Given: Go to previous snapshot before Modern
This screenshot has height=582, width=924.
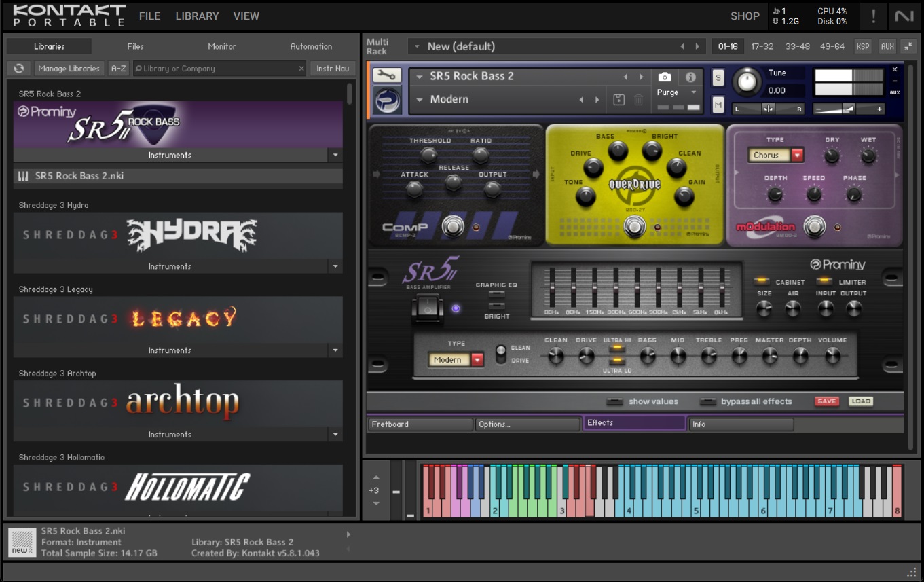Looking at the screenshot, I should [581, 100].
